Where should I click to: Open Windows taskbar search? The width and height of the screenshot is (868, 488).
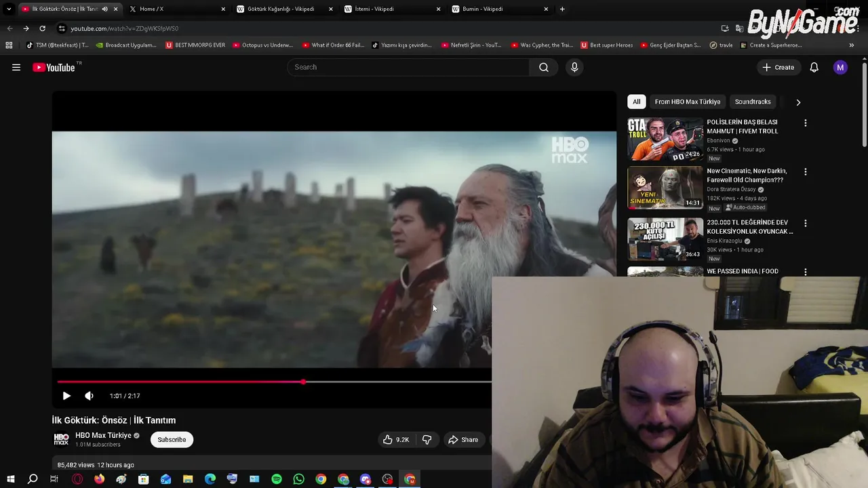(33, 479)
